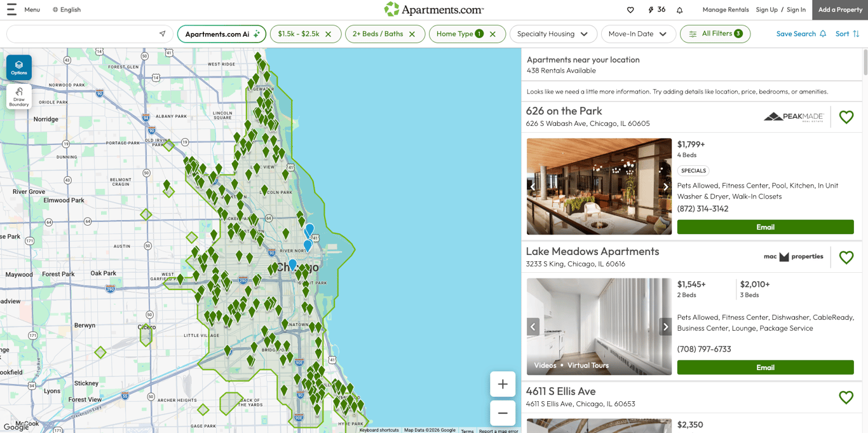Click the $1,545+ 2 Beds price
This screenshot has width=868, height=433.
691,289
